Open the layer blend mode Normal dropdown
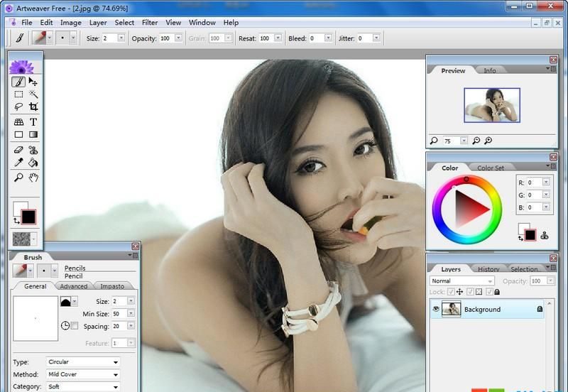Viewport: 568px width, 392px height. (462, 281)
